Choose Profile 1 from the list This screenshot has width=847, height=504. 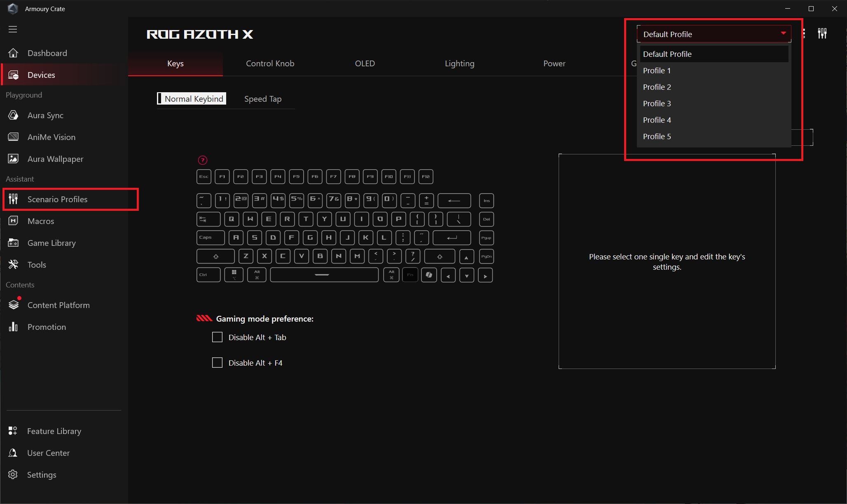[714, 70]
